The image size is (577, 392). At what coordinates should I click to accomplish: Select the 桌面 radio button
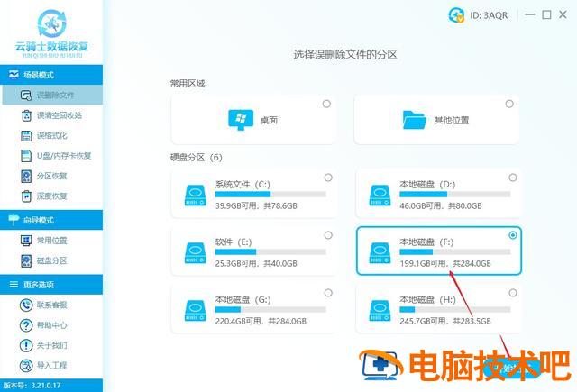[326, 104]
